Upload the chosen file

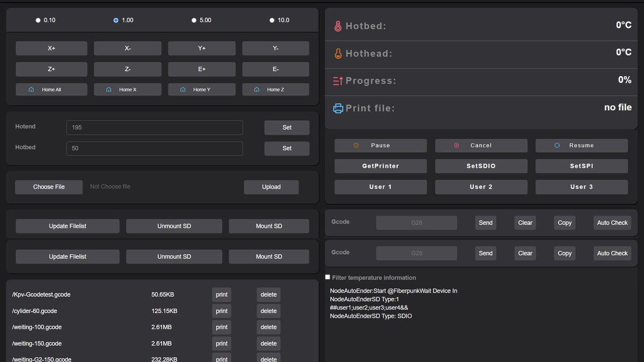tap(272, 187)
